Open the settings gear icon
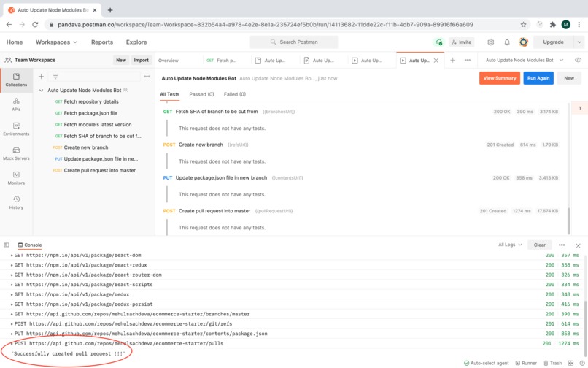 click(x=490, y=42)
